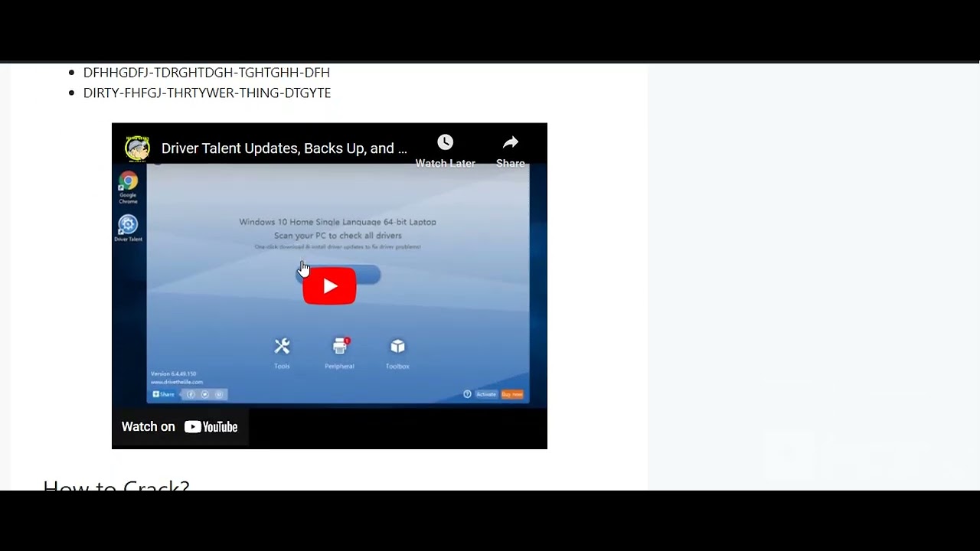980x551 pixels.
Task: Click 'Windows 10 Home Single Language' text in preview
Action: (x=338, y=222)
